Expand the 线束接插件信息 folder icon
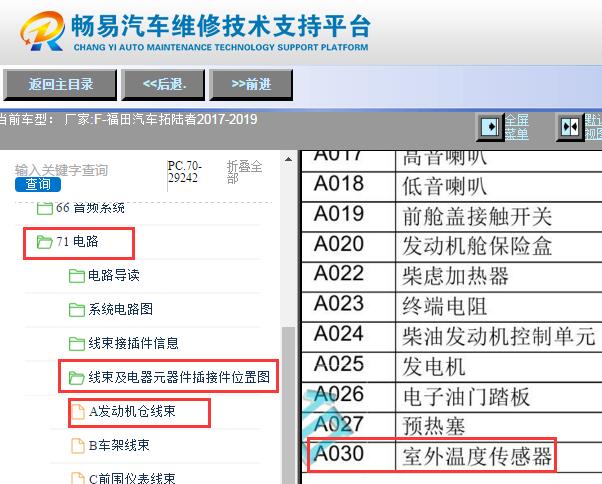 (77, 344)
